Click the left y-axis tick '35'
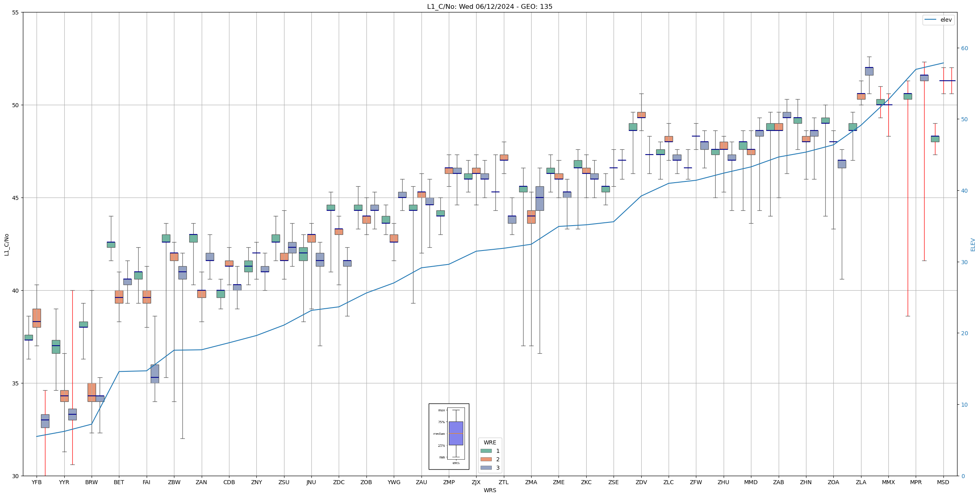Viewport: 980px width, 497px height. (x=16, y=383)
